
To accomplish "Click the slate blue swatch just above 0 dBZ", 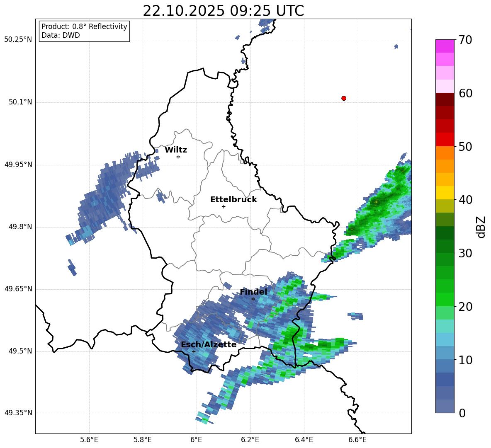I will (x=445, y=407).
